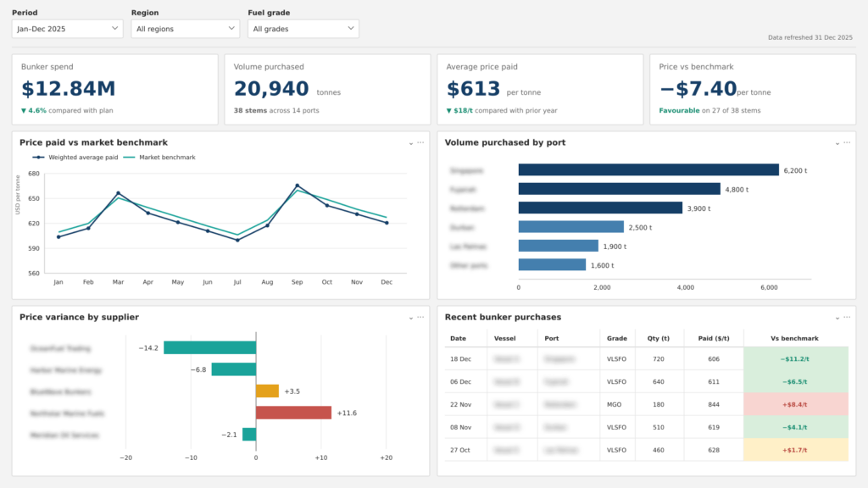
Task: Select the +3.5 yellow variance bar
Action: (x=267, y=391)
